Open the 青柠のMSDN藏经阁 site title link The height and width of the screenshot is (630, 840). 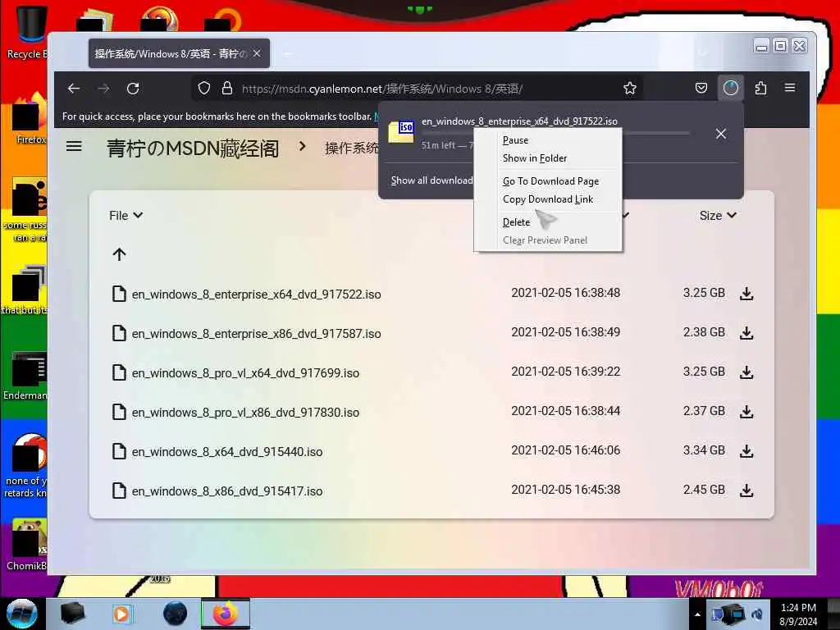[193, 148]
